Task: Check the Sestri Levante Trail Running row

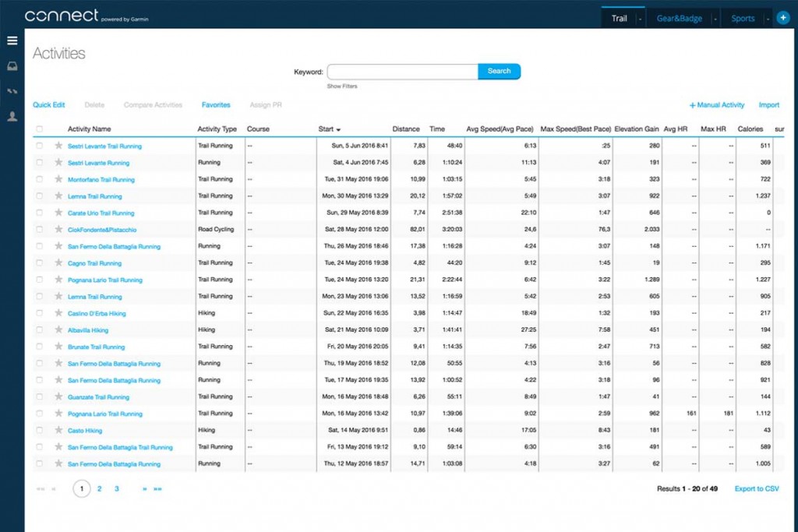Action: tap(39, 146)
